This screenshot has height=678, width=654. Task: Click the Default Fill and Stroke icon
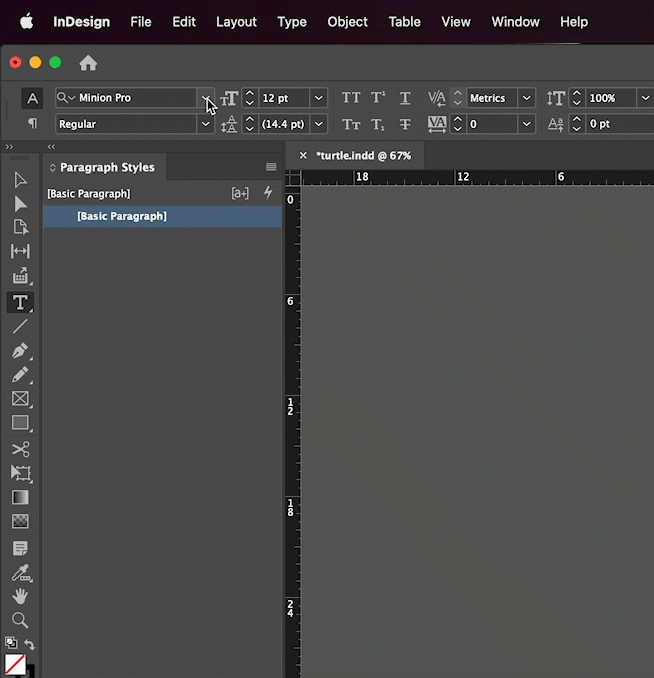point(11,643)
